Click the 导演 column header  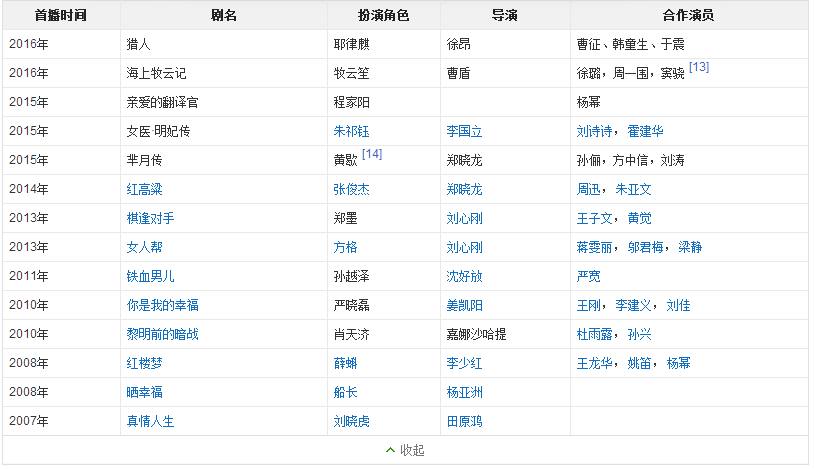(505, 16)
